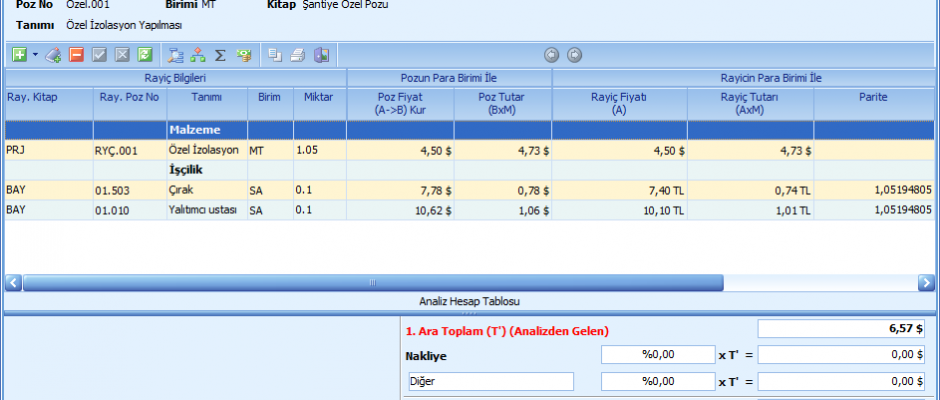Open the dropdown arrow beside the add icon
The image size is (940, 400).
(x=35, y=55)
